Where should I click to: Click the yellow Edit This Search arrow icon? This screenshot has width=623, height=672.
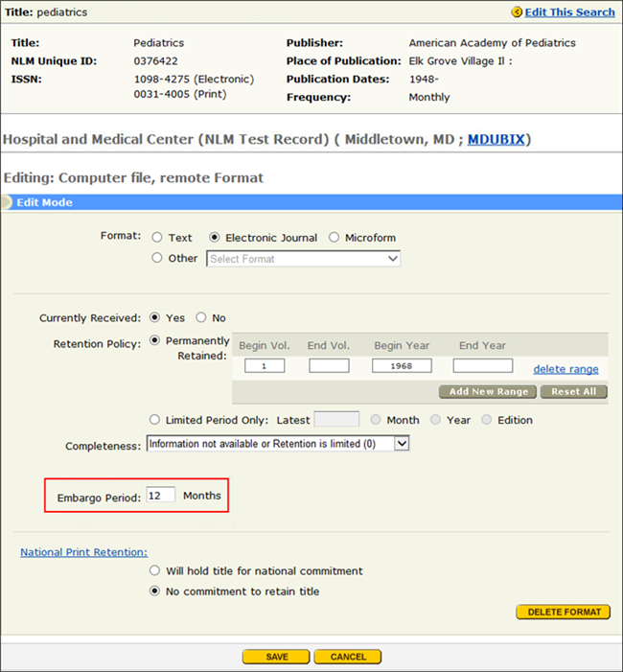[517, 12]
